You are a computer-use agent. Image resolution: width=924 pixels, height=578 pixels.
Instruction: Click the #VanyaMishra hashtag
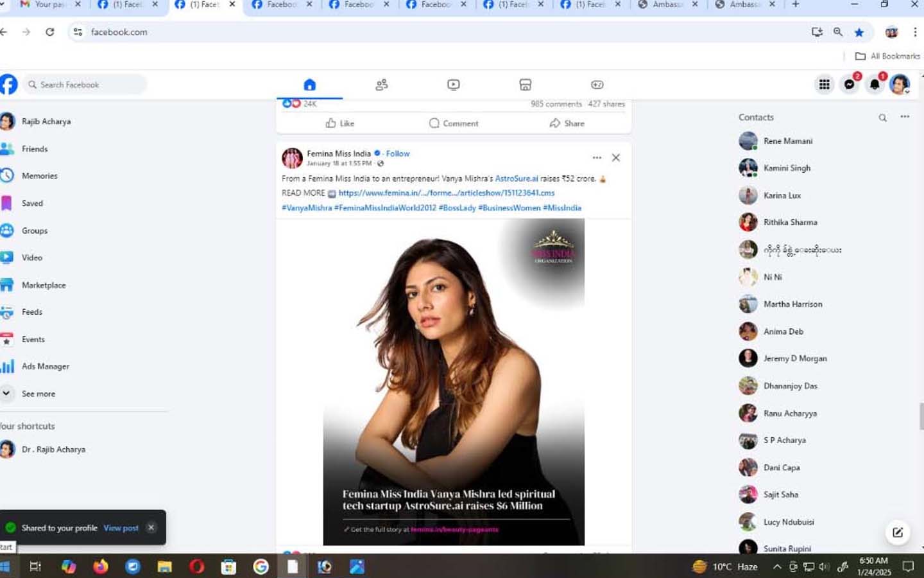coord(307,207)
